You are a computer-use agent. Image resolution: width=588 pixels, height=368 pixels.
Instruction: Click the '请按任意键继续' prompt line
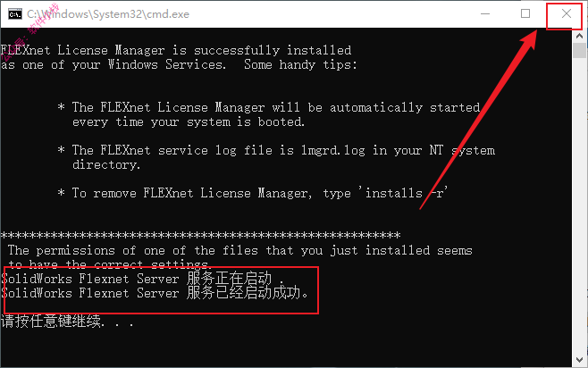[x=67, y=322]
